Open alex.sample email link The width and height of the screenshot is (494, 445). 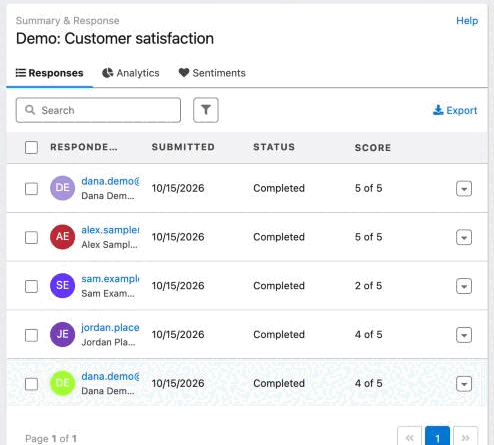110,230
